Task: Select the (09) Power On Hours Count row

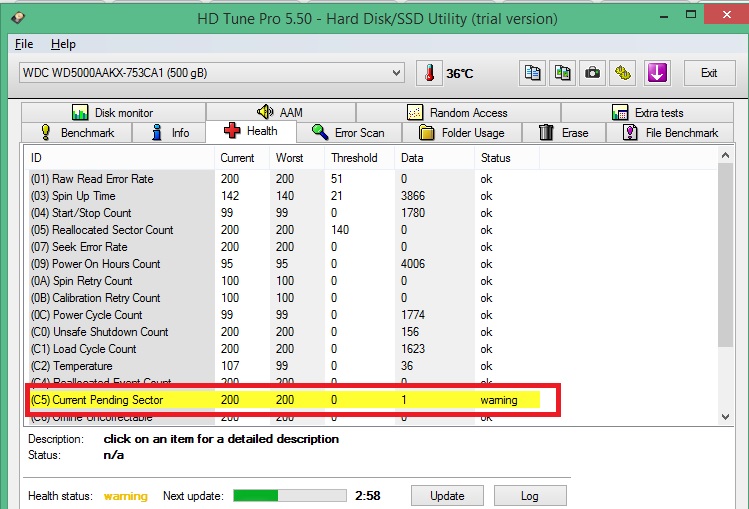Action: pyautogui.click(x=284, y=264)
